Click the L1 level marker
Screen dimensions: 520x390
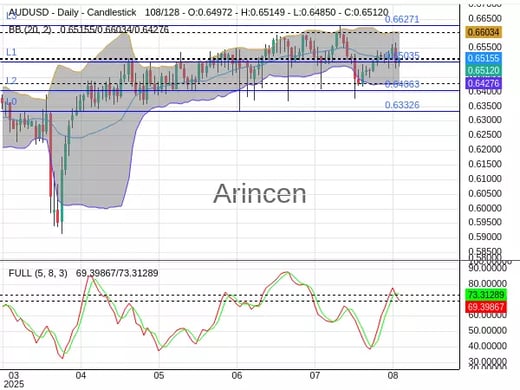(11, 52)
